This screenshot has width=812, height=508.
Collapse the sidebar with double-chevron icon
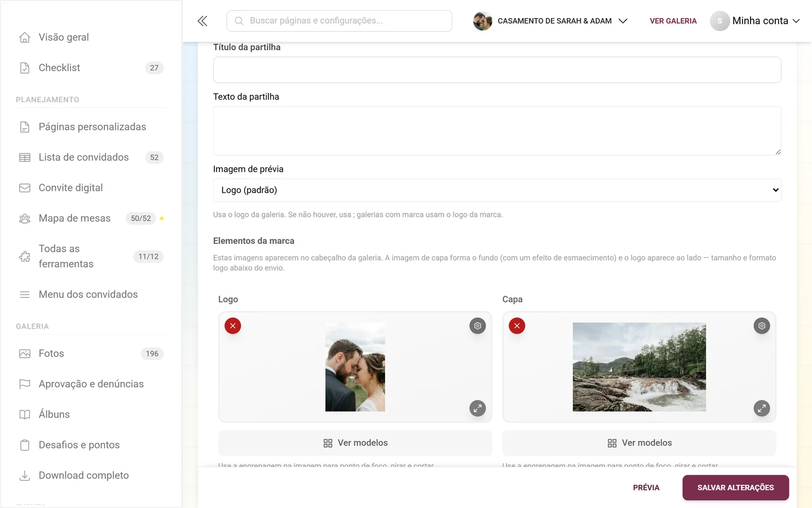pyautogui.click(x=202, y=21)
